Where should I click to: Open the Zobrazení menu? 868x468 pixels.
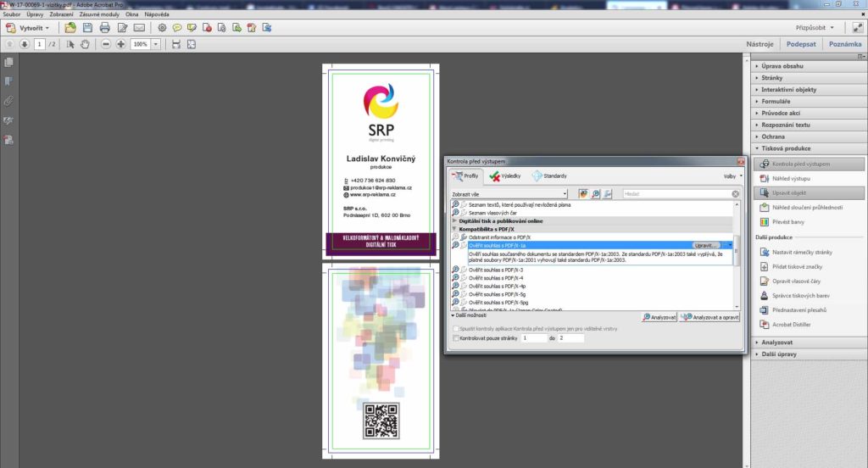pyautogui.click(x=61, y=14)
